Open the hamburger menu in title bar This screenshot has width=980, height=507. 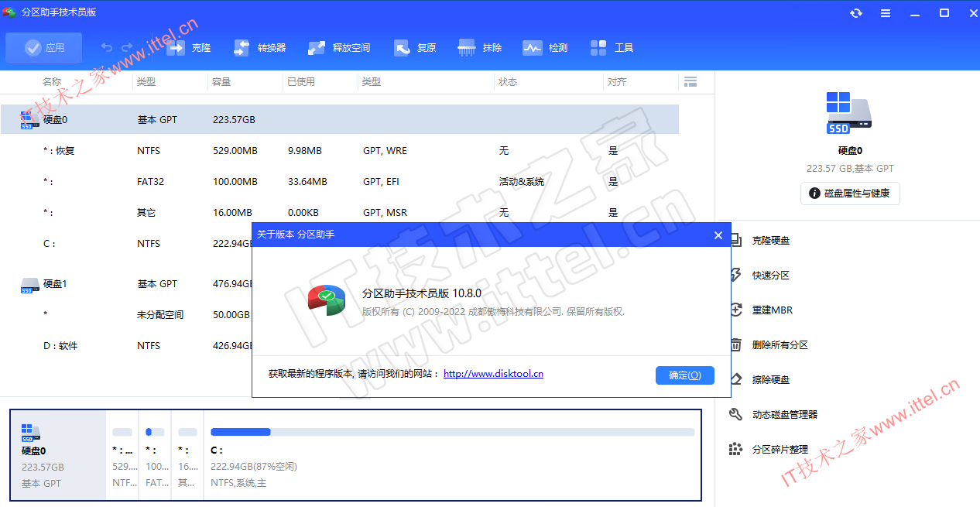(886, 13)
